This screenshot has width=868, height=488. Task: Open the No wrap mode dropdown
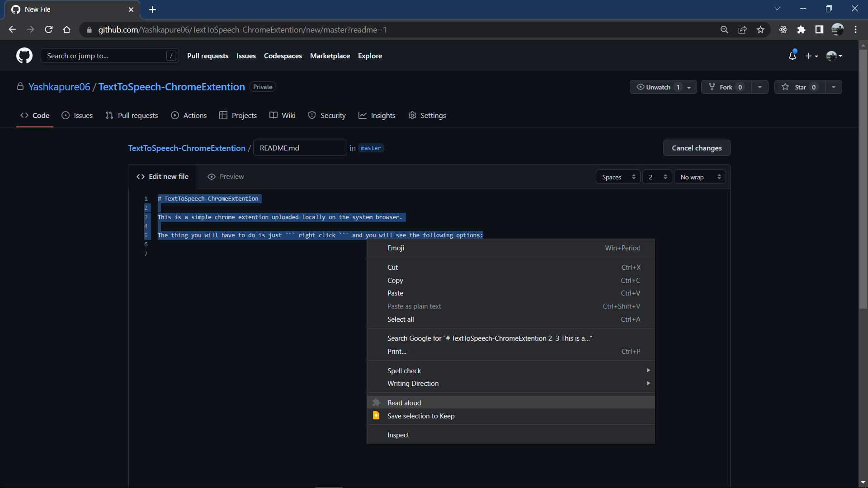(700, 177)
